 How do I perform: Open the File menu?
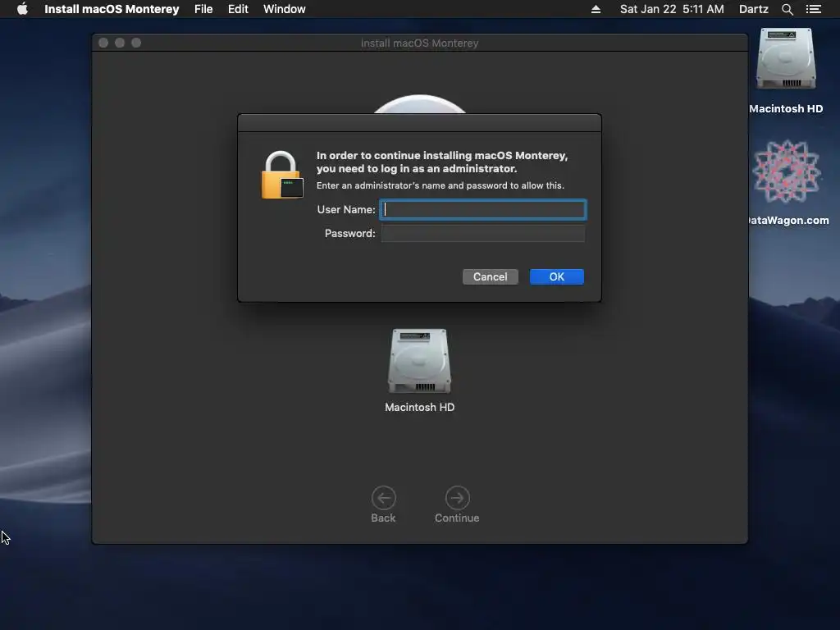click(203, 9)
